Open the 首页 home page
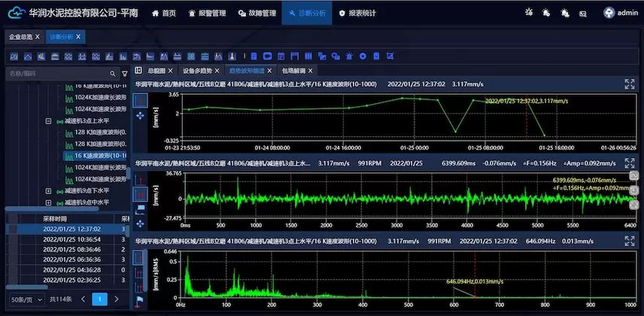The image size is (644, 316). (163, 13)
